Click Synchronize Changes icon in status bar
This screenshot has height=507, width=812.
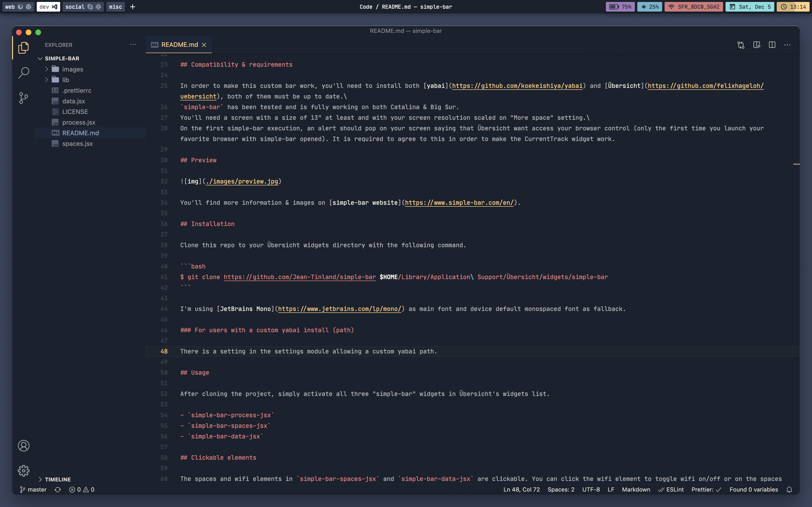pos(58,490)
